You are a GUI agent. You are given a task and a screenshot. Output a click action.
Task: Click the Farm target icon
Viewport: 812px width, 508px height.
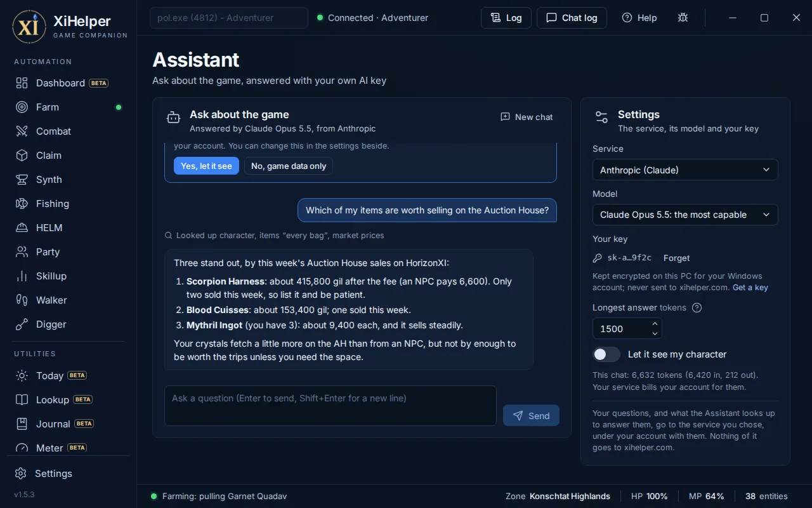(x=22, y=107)
